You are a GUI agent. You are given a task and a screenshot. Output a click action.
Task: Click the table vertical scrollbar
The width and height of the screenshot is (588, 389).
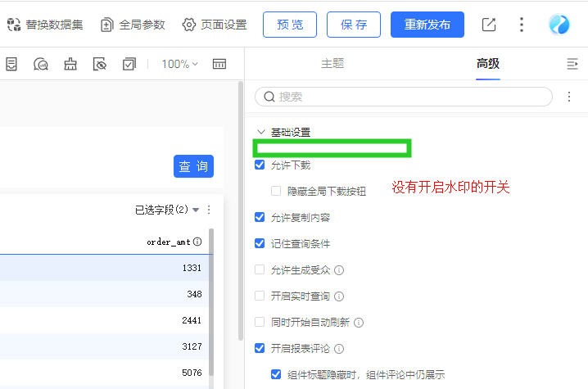211,301
